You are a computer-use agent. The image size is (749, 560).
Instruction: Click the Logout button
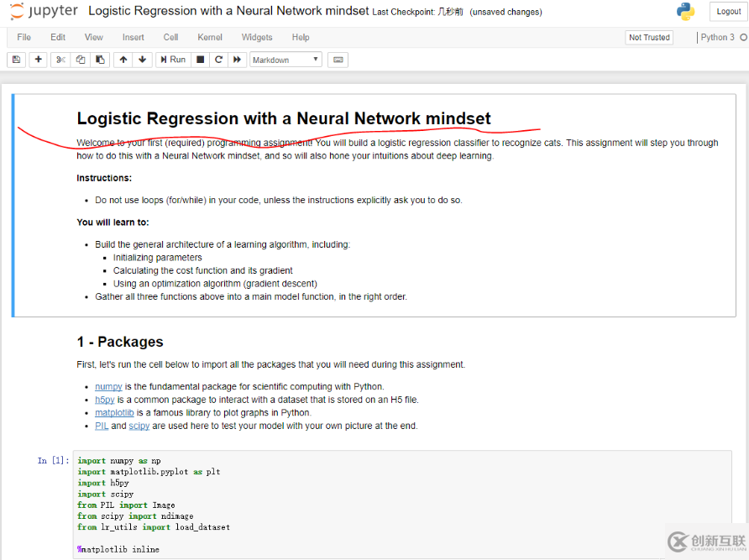(729, 12)
